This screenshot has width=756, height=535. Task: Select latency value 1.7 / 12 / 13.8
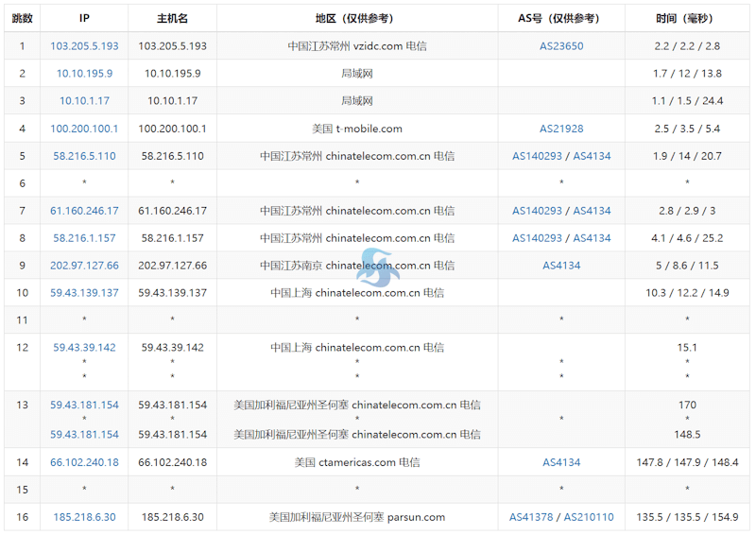click(687, 74)
